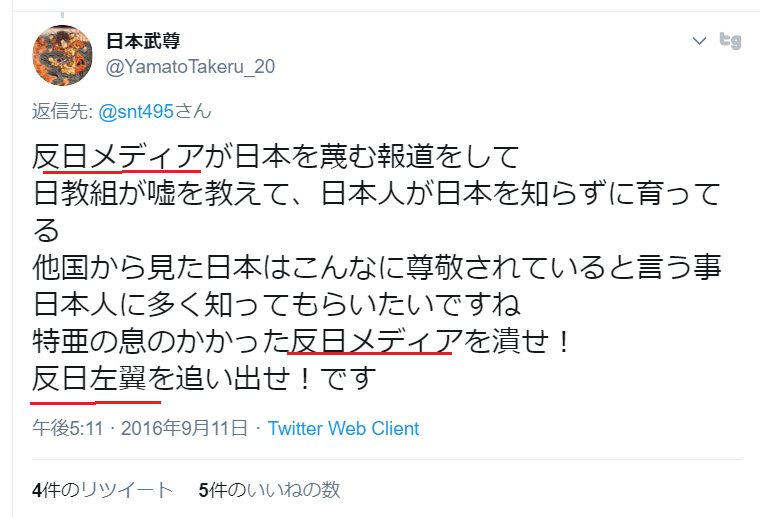Click the 返信先 label text
The height and width of the screenshot is (517, 761).
click(x=63, y=112)
